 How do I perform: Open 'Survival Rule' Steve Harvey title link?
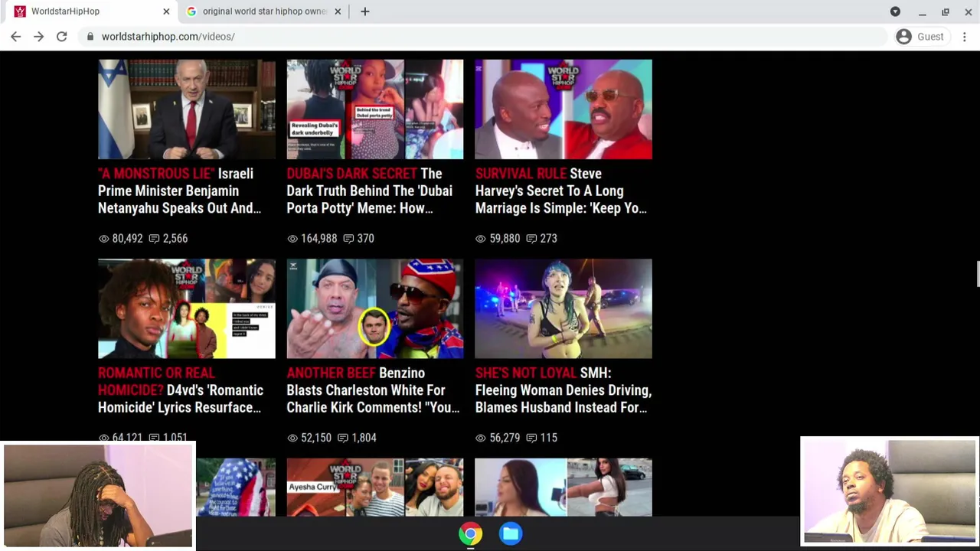[561, 191]
